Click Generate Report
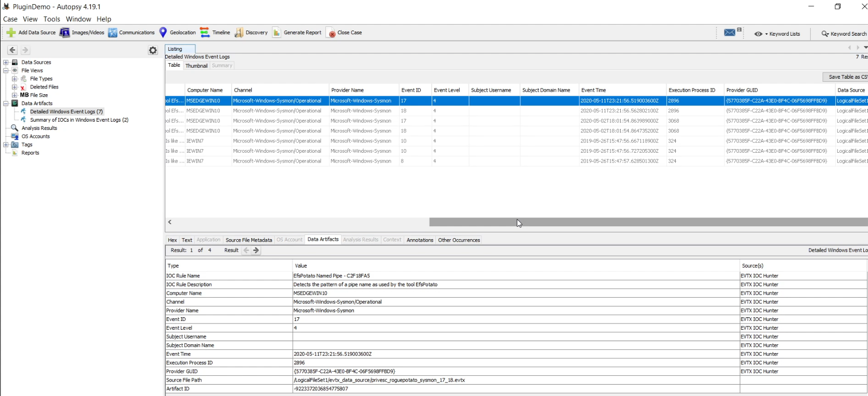 pyautogui.click(x=297, y=33)
